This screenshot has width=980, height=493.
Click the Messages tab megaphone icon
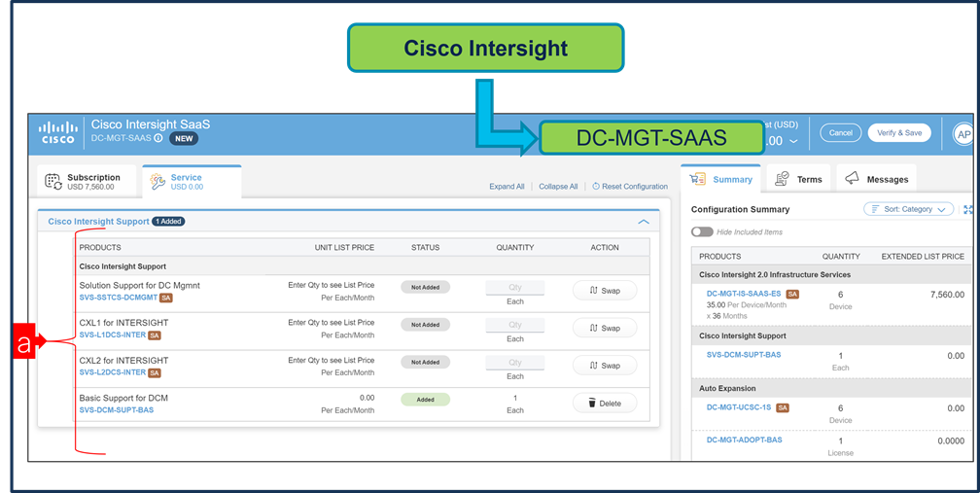(852, 179)
